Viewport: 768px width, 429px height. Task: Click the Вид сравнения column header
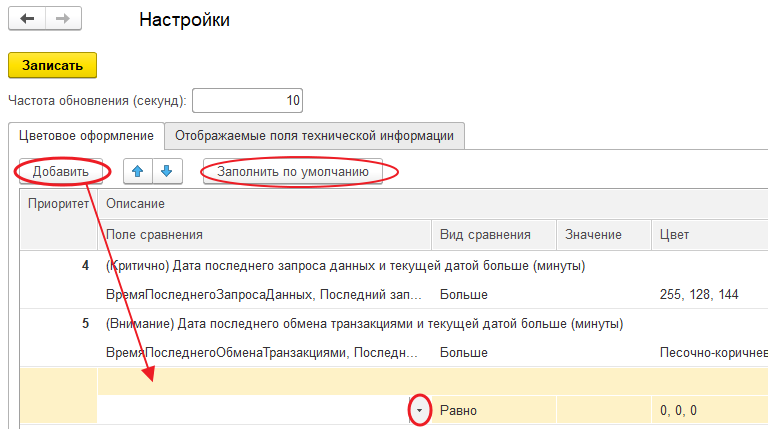coord(485,235)
